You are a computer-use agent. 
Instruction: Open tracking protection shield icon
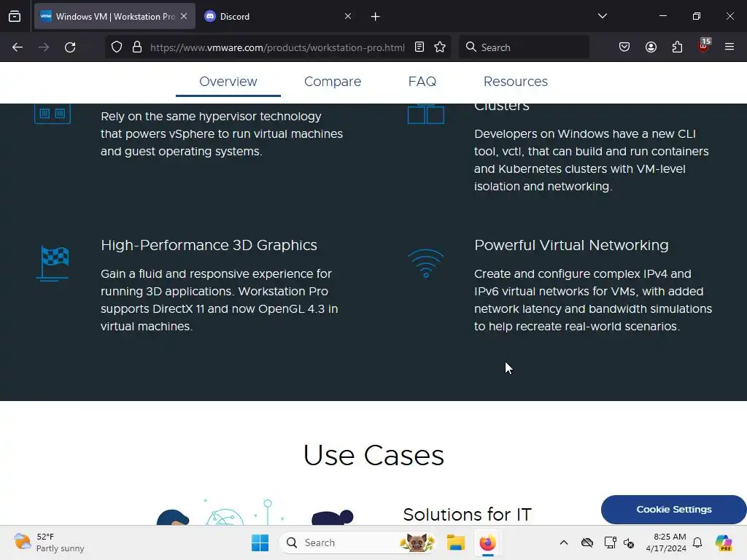(x=117, y=47)
